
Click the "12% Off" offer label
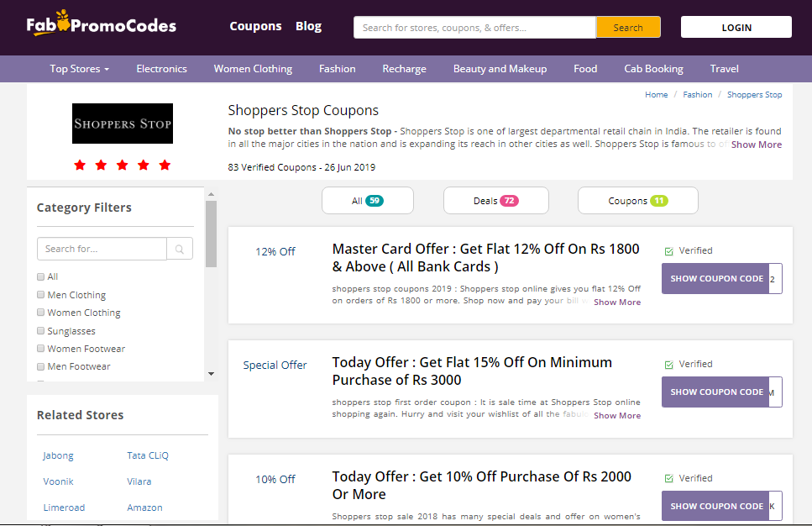pos(275,251)
